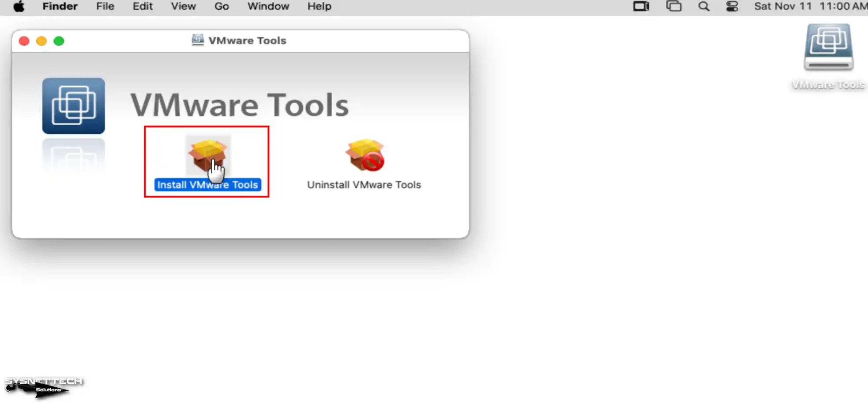Open the File menu
Screen dimensions: 868x405
105,6
